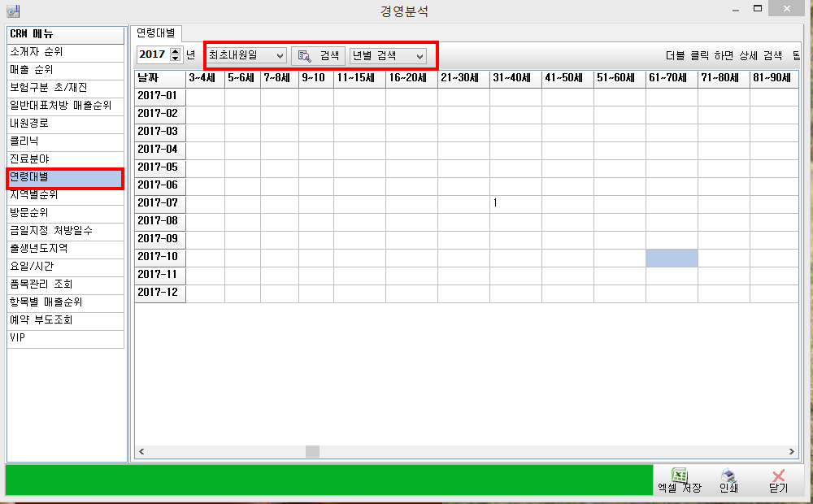This screenshot has width=813, height=504.
Task: Click the 엑셀 저장 (Excel save) icon
Action: tap(680, 476)
